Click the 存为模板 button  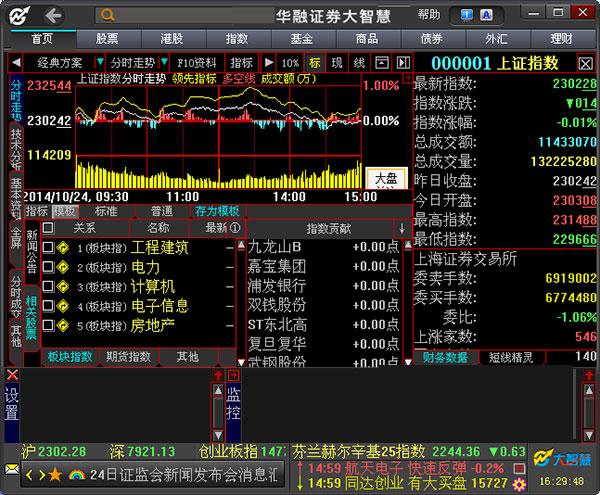(x=217, y=211)
